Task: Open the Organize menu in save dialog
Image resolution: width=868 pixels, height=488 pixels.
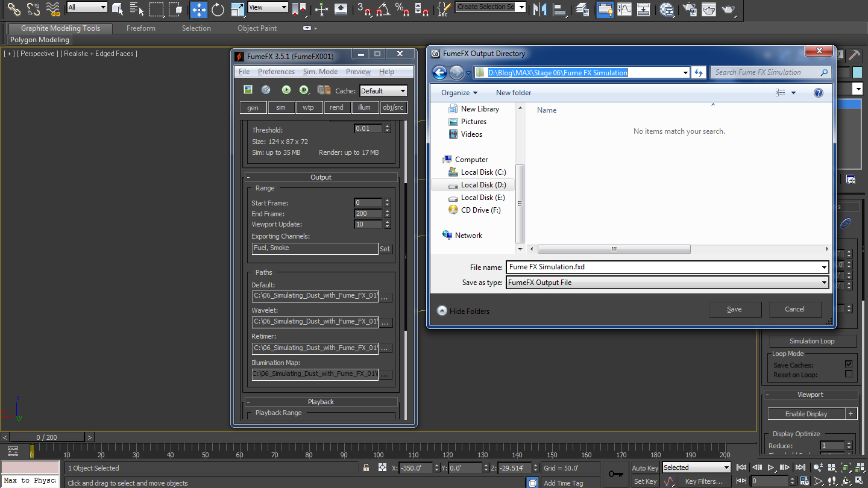Action: pyautogui.click(x=459, y=92)
